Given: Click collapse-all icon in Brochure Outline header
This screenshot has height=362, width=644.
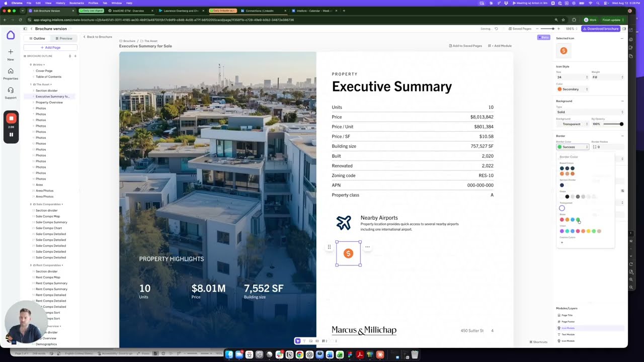Looking at the screenshot, I should coord(70,56).
